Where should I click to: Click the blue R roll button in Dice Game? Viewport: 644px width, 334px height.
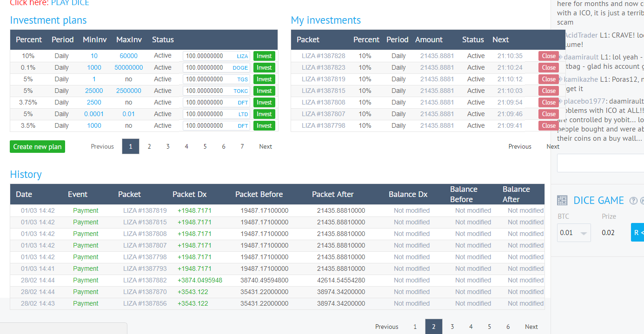pos(637,233)
